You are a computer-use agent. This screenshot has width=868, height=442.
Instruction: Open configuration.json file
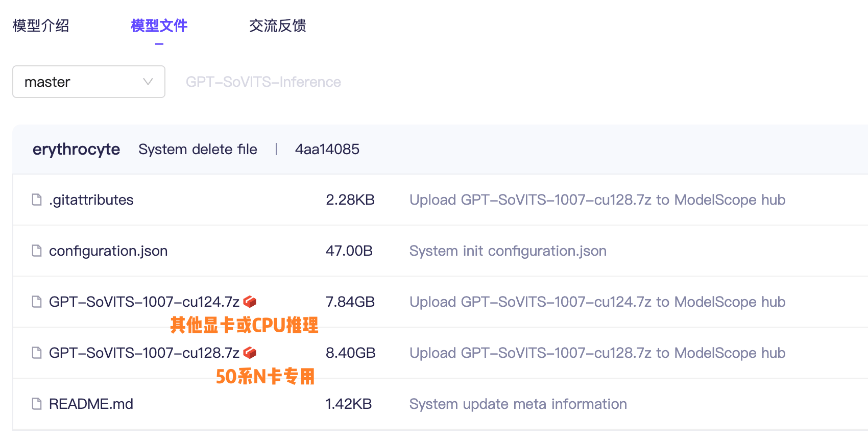coord(108,251)
